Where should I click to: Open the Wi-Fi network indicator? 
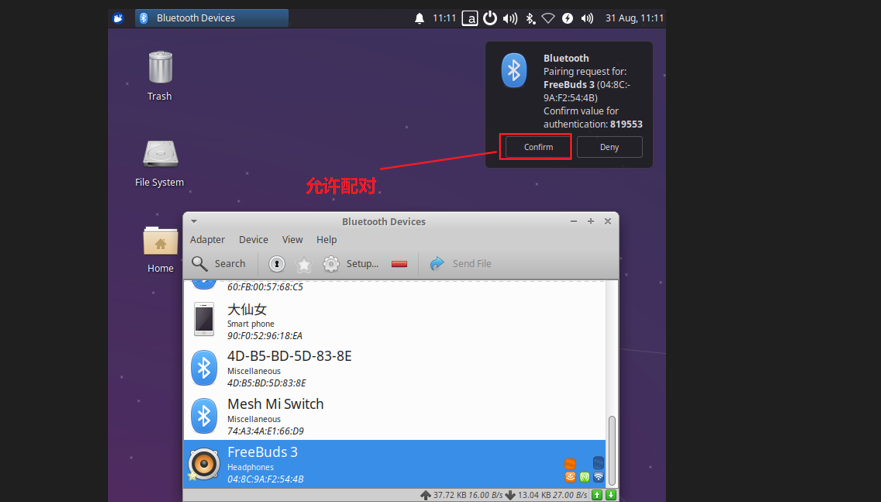point(548,19)
